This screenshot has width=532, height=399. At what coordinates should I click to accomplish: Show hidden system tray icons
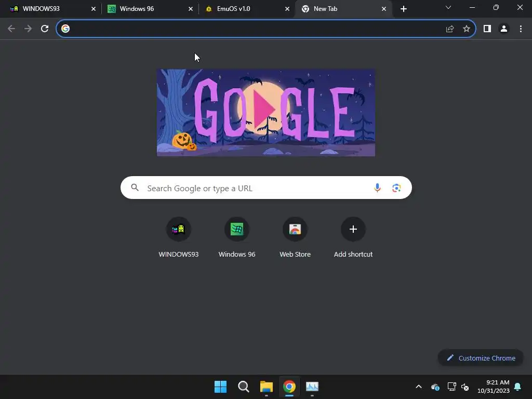pos(419,387)
